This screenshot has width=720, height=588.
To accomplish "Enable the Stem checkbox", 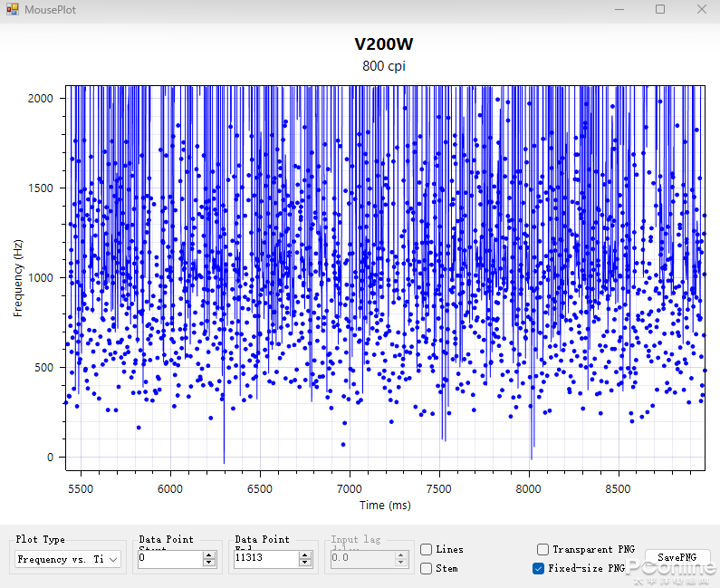I will coord(427,569).
